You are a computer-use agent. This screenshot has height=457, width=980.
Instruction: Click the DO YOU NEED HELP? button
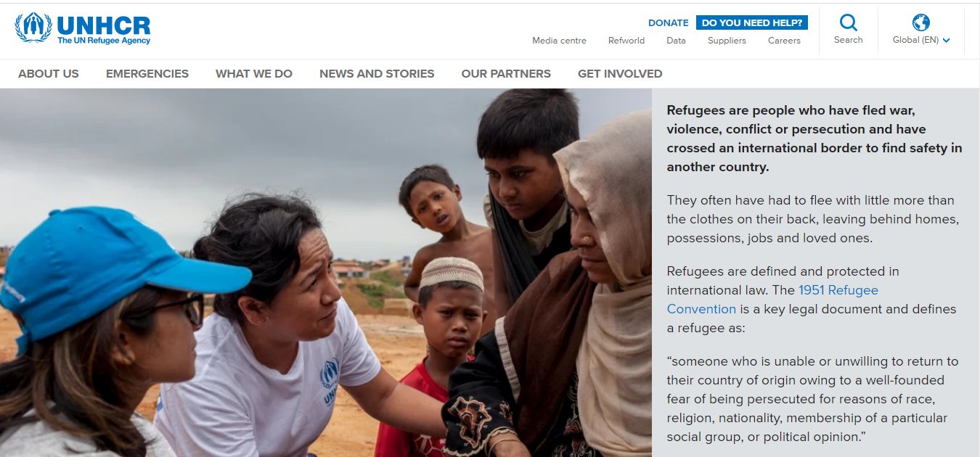point(752,22)
